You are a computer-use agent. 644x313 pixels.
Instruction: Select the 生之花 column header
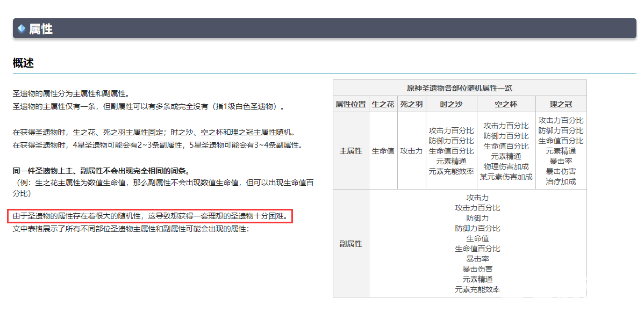tap(383, 104)
